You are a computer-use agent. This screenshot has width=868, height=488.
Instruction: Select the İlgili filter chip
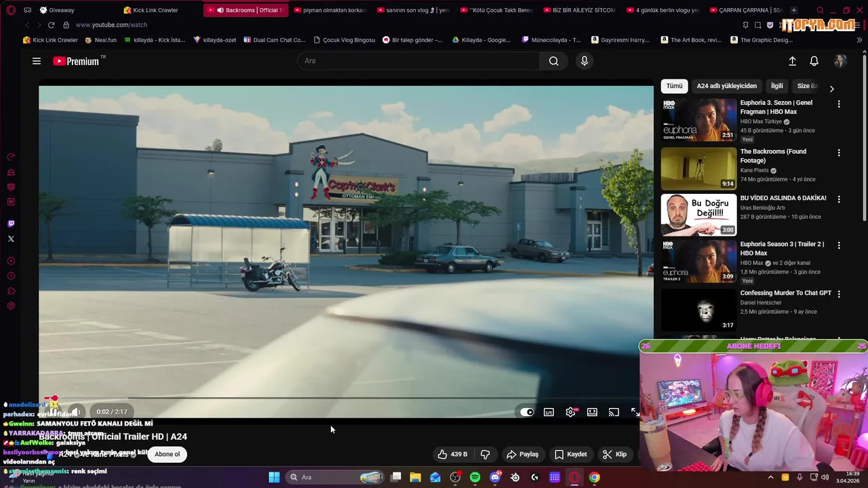776,86
